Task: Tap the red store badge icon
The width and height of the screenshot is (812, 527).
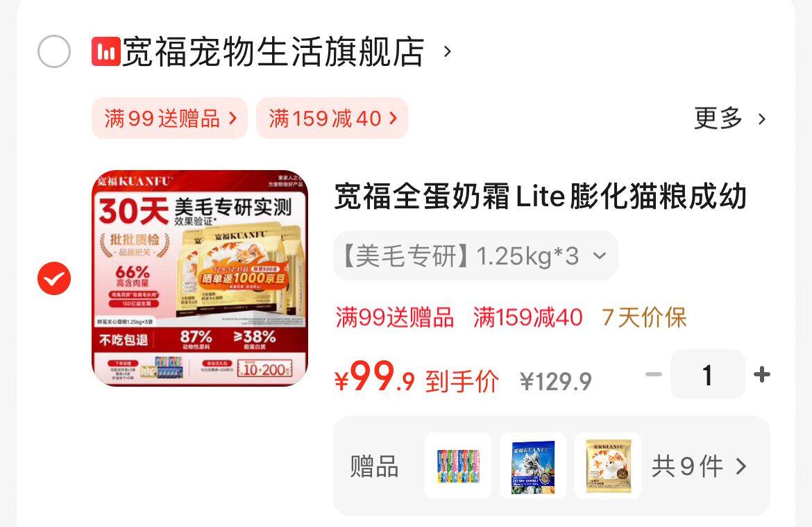Action: [106, 51]
